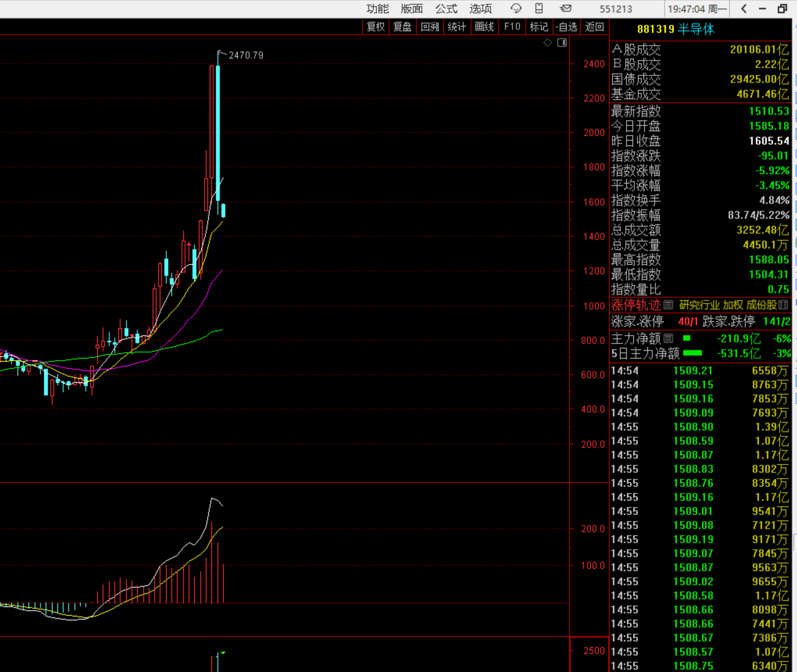Click the 今日开盘 value 1585.18

769,126
